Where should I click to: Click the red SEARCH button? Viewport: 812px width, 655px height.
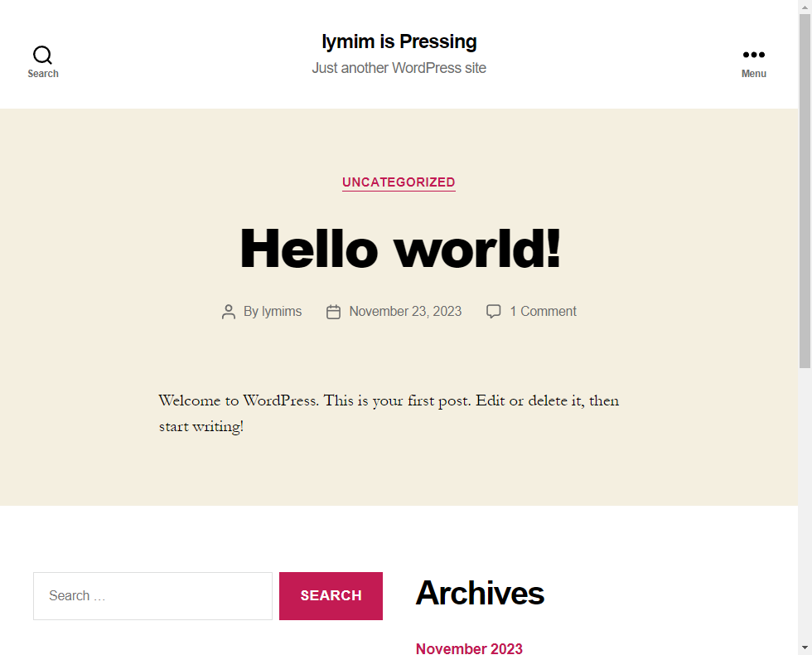point(331,596)
